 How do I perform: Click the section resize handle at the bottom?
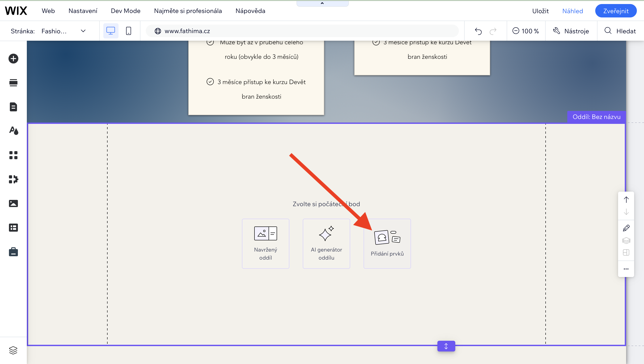click(x=446, y=346)
